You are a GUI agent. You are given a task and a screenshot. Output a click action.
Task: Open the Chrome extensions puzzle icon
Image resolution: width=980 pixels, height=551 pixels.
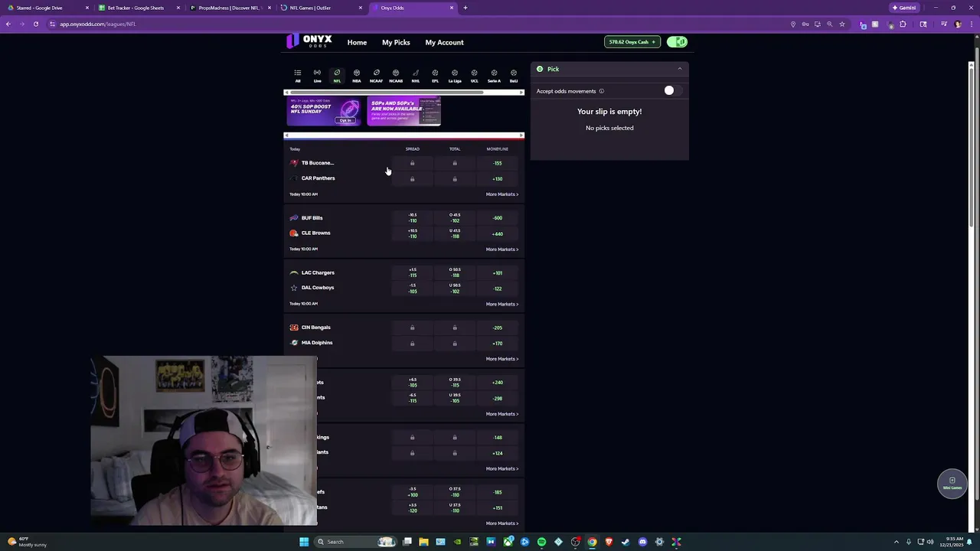tap(903, 24)
